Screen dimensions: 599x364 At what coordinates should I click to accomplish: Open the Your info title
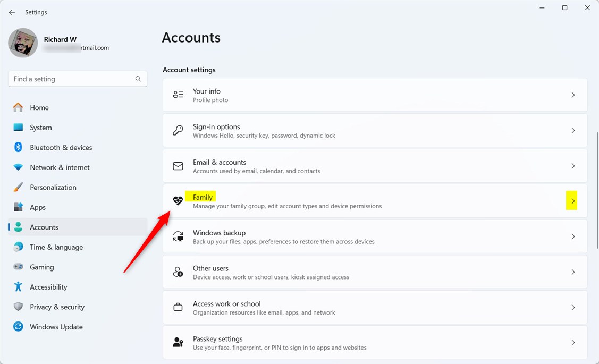tap(207, 91)
